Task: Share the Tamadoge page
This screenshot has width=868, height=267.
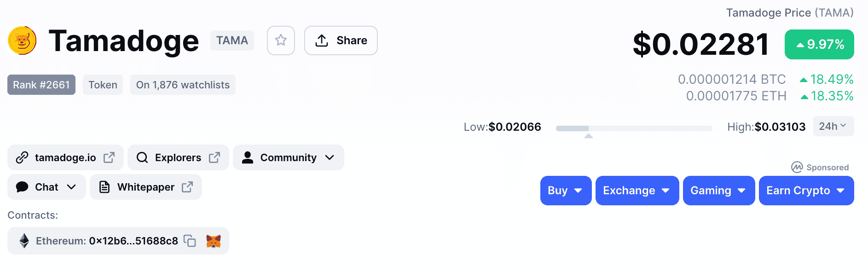Action: 341,41
